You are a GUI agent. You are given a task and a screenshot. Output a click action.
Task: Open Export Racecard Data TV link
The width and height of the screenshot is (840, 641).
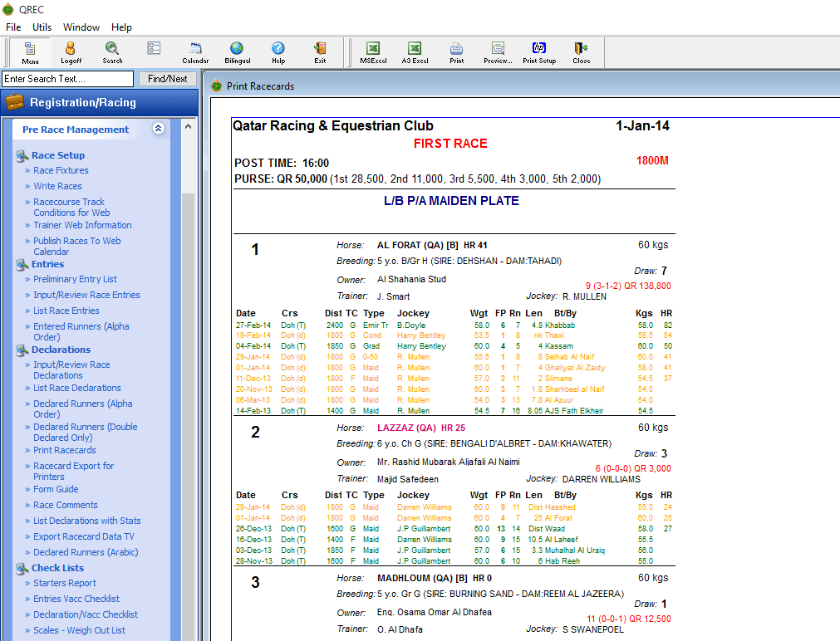(x=84, y=536)
